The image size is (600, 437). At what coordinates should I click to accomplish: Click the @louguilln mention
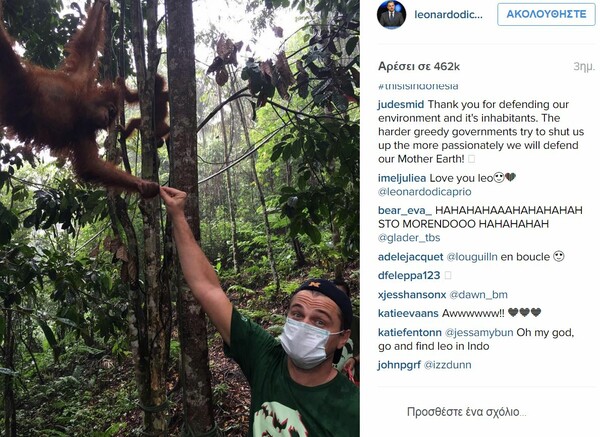(472, 257)
